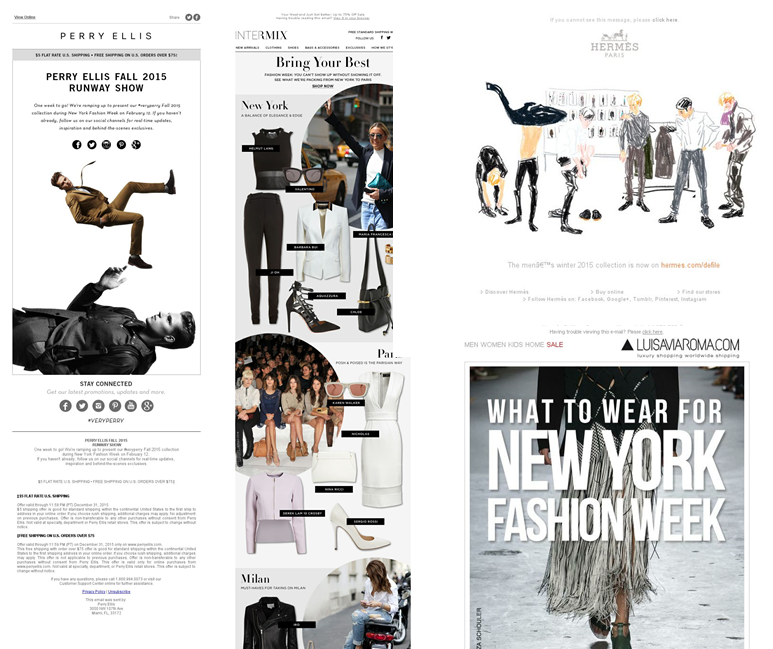
Task: Open Discover Hermès link
Action: coord(504,292)
